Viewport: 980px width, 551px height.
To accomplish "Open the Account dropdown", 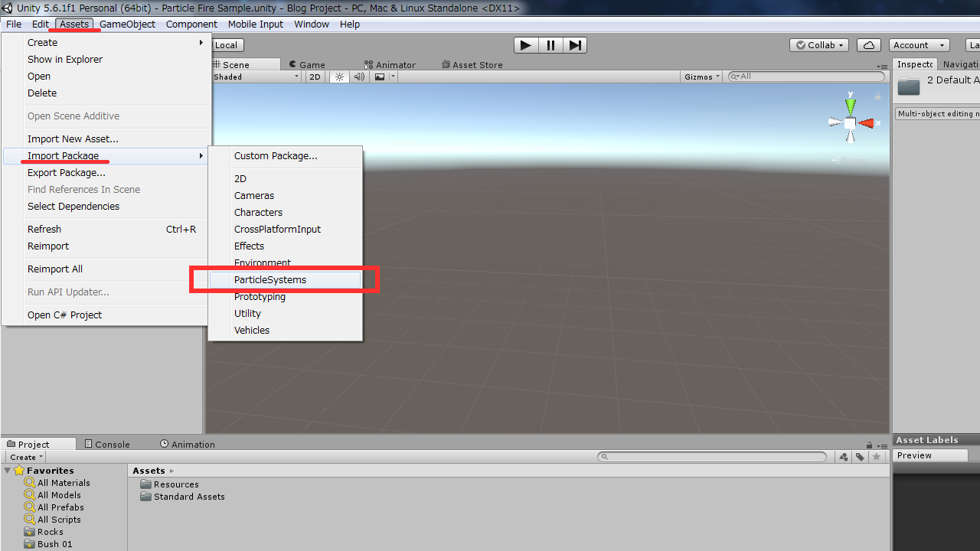I will click(x=919, y=45).
